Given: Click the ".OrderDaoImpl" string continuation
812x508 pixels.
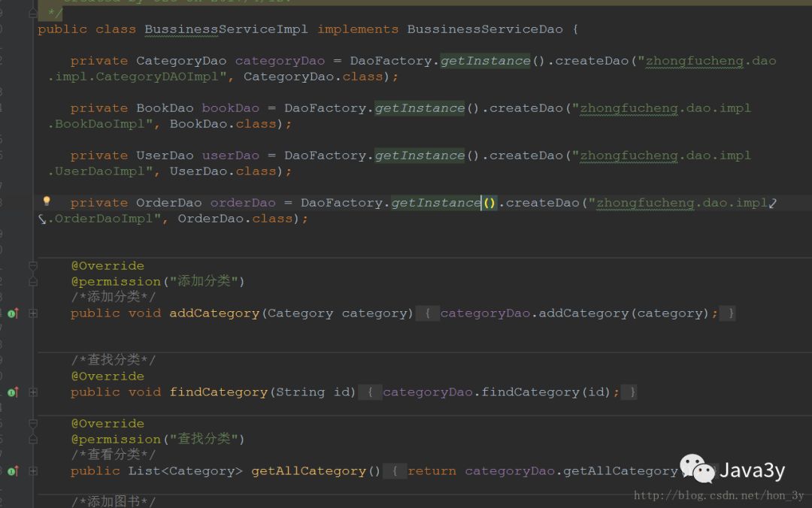Looking at the screenshot, I should 105,219.
